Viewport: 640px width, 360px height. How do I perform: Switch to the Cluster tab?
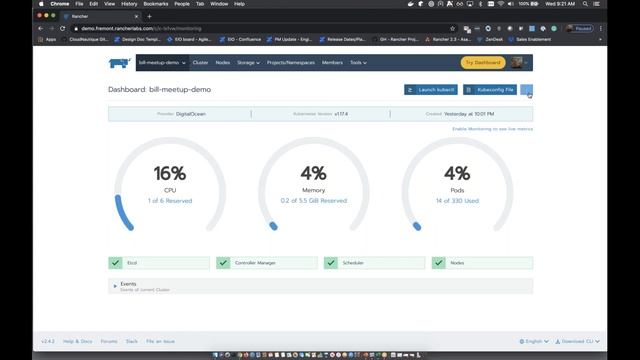(200, 63)
